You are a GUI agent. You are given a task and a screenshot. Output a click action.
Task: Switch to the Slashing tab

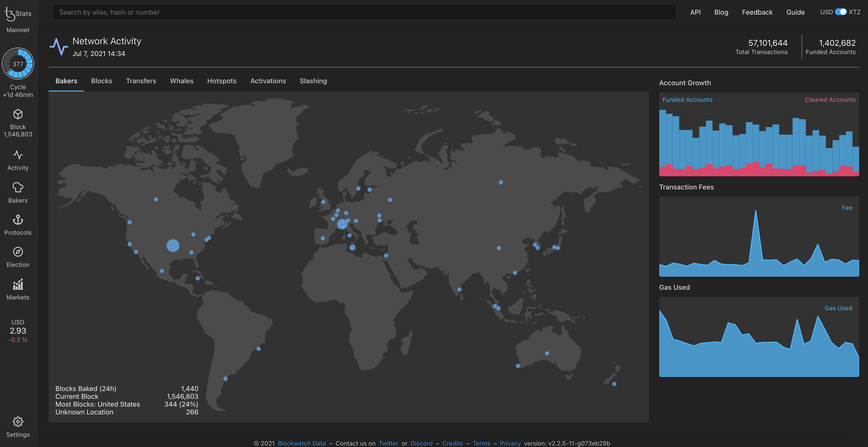pyautogui.click(x=313, y=81)
